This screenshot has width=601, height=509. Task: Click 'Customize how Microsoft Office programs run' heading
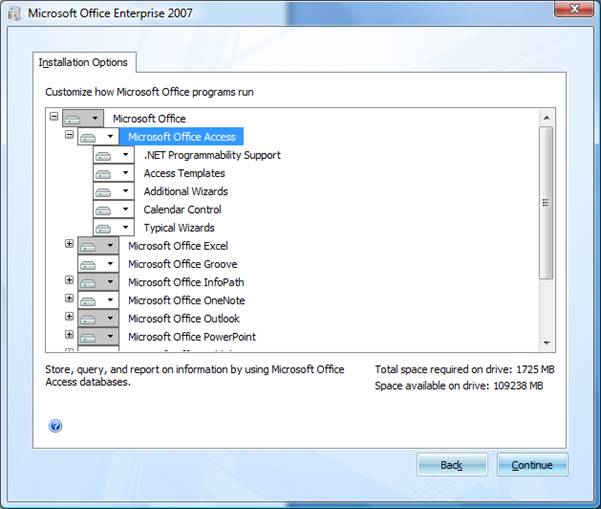[149, 92]
